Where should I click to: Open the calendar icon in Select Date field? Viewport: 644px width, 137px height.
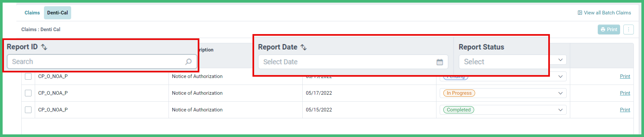(440, 62)
